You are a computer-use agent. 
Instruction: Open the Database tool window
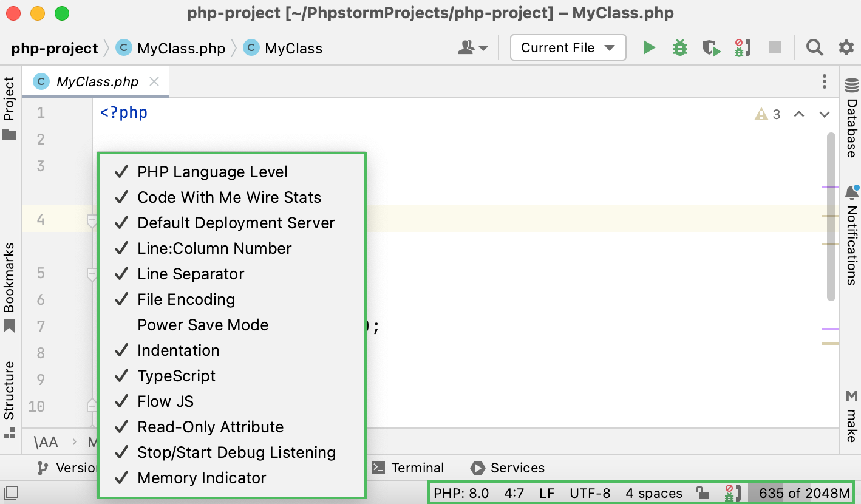click(x=852, y=118)
